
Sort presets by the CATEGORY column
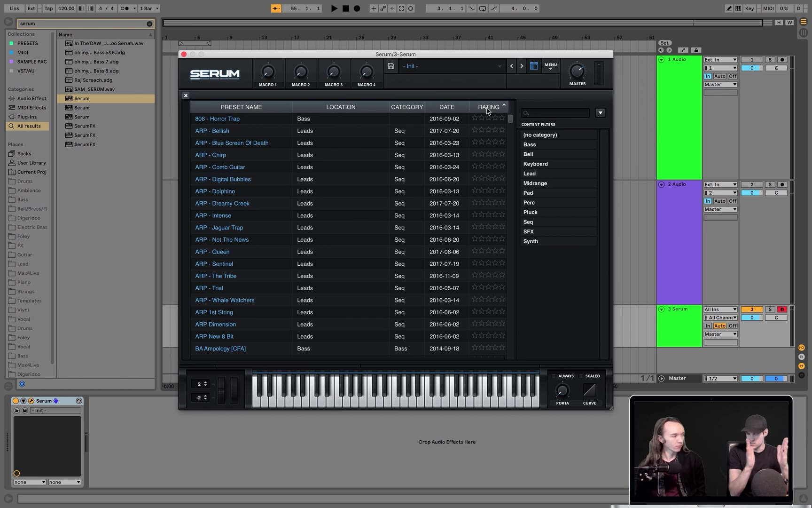[407, 107]
